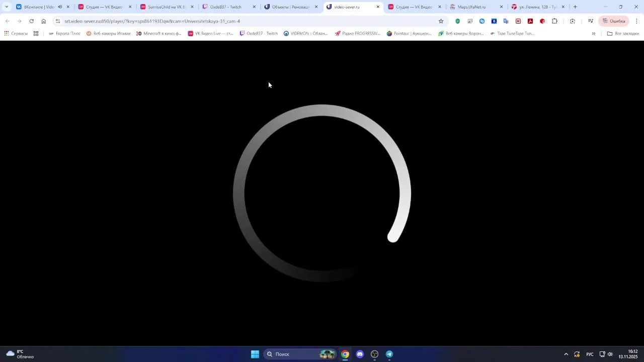
Task: Open Discord from the taskbar
Action: point(360,354)
